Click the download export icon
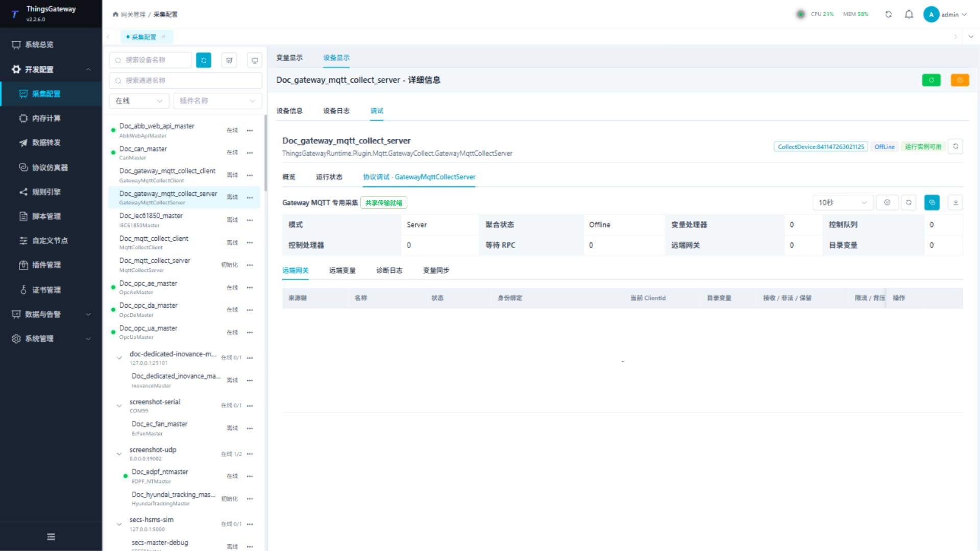 click(x=955, y=203)
